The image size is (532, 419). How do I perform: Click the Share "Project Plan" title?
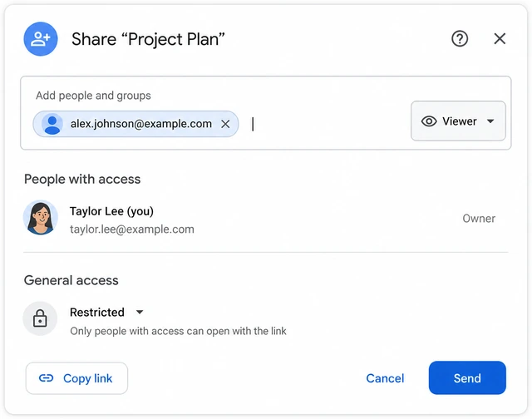coord(148,39)
